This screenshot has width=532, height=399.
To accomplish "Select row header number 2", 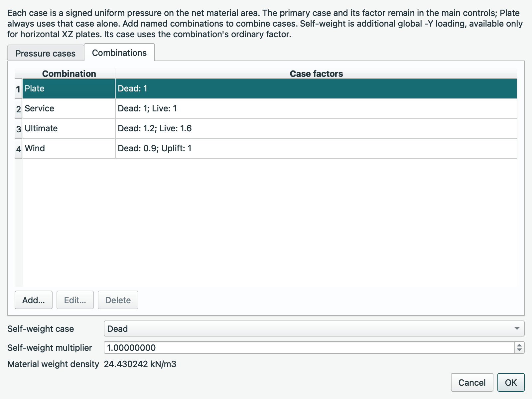I will point(18,109).
